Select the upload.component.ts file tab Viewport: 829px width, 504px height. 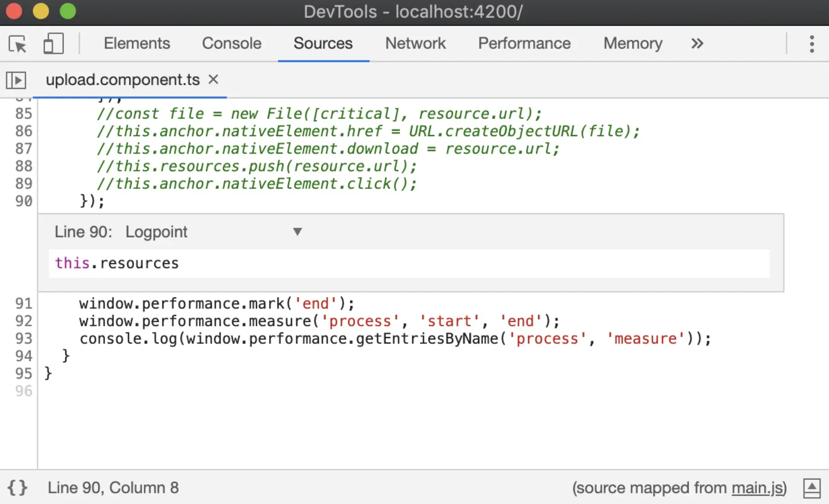click(122, 80)
